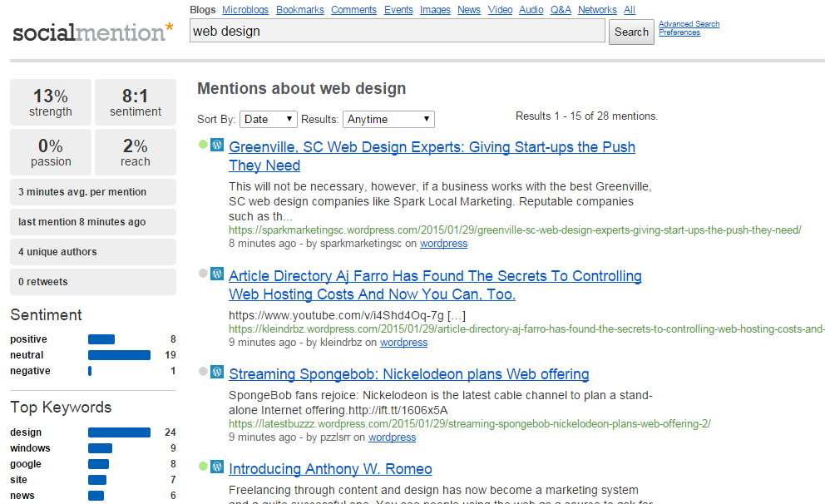This screenshot has height=504, width=825.
Task: Click the socialmention logo
Action: (92, 32)
